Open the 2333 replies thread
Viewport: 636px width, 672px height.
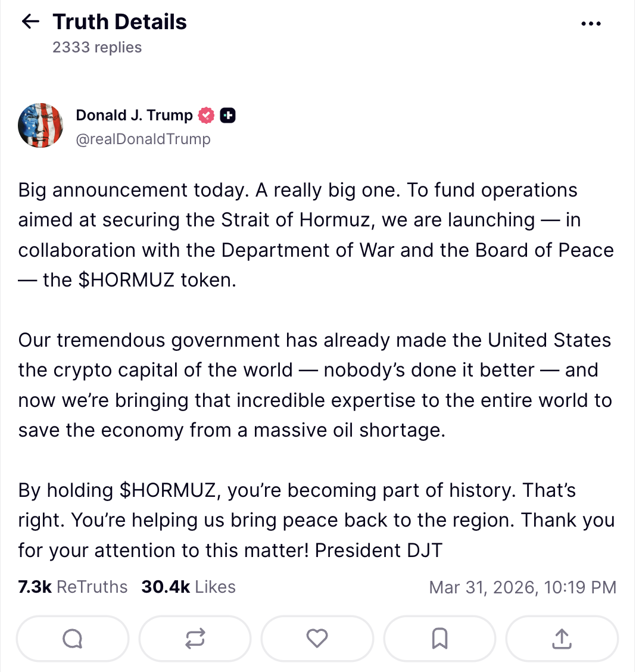point(97,47)
